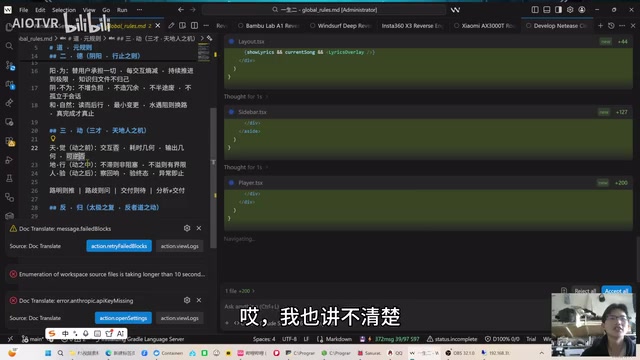Click the Accept all button

(x=616, y=291)
